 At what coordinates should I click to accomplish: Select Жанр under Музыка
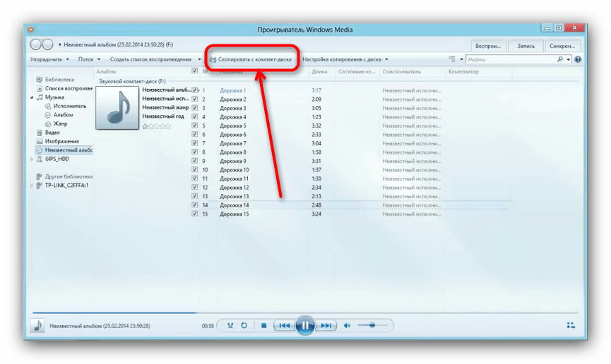click(60, 123)
